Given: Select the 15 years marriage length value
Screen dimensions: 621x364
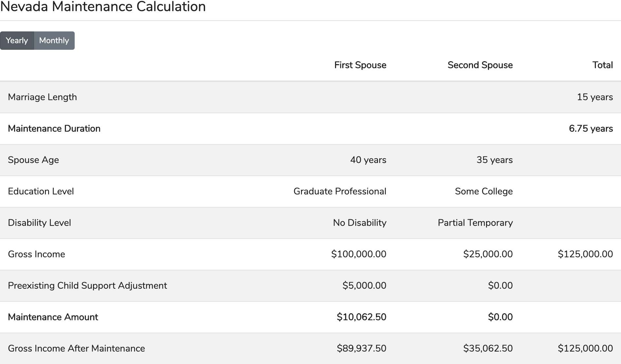Looking at the screenshot, I should [594, 97].
